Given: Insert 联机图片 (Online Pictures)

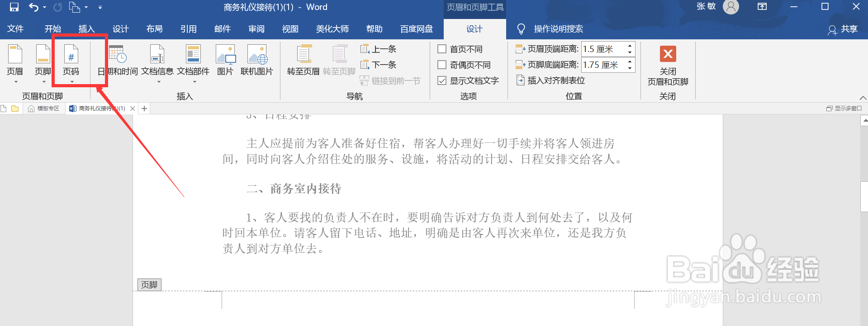Looking at the screenshot, I should tap(257, 60).
